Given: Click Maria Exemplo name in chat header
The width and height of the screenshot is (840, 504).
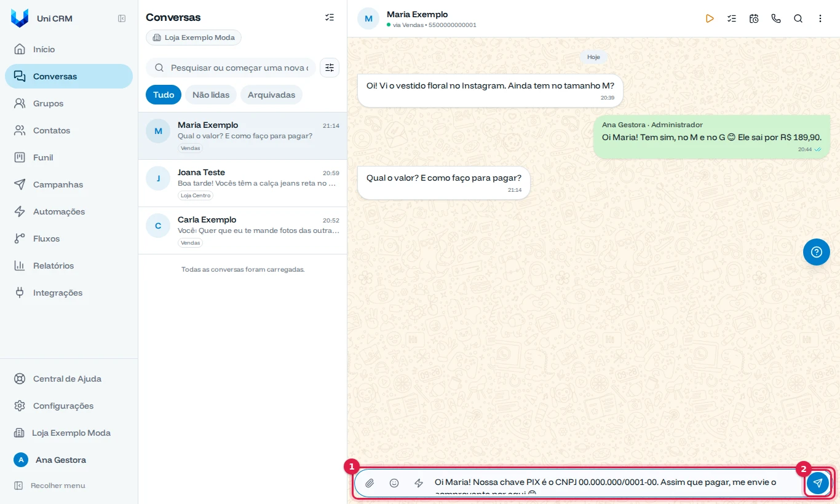Looking at the screenshot, I should tap(417, 14).
